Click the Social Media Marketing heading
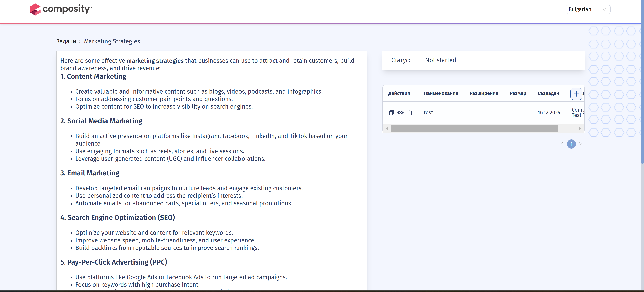This screenshot has width=644, height=292. (101, 121)
